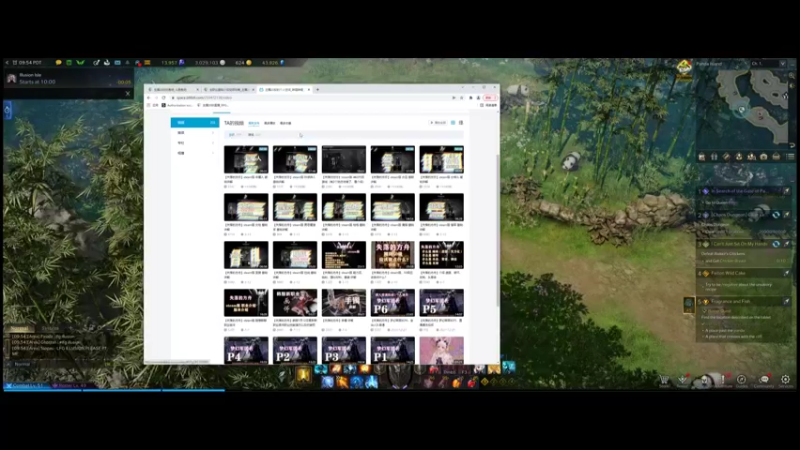
Task: Click the play-all button above the video grid
Action: 438,123
